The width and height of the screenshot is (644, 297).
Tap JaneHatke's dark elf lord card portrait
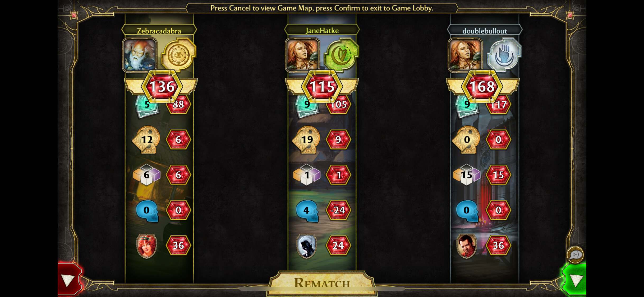click(307, 246)
